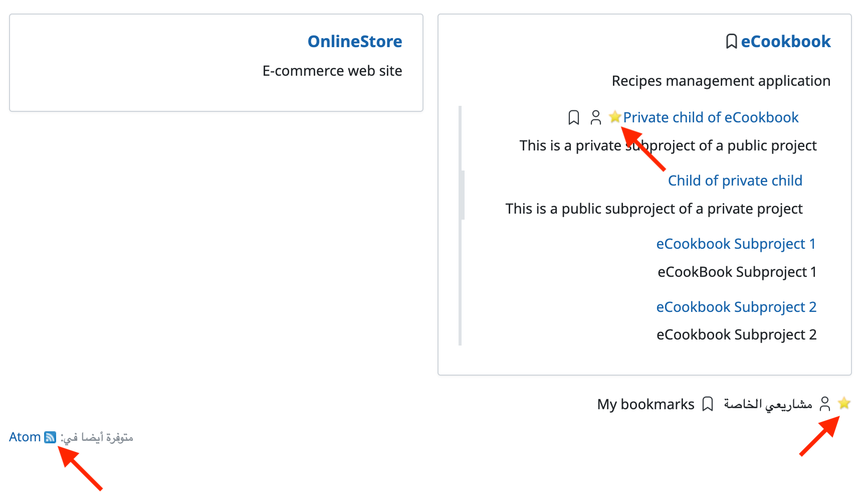Click the Arabic my-projects legend label

click(x=768, y=404)
